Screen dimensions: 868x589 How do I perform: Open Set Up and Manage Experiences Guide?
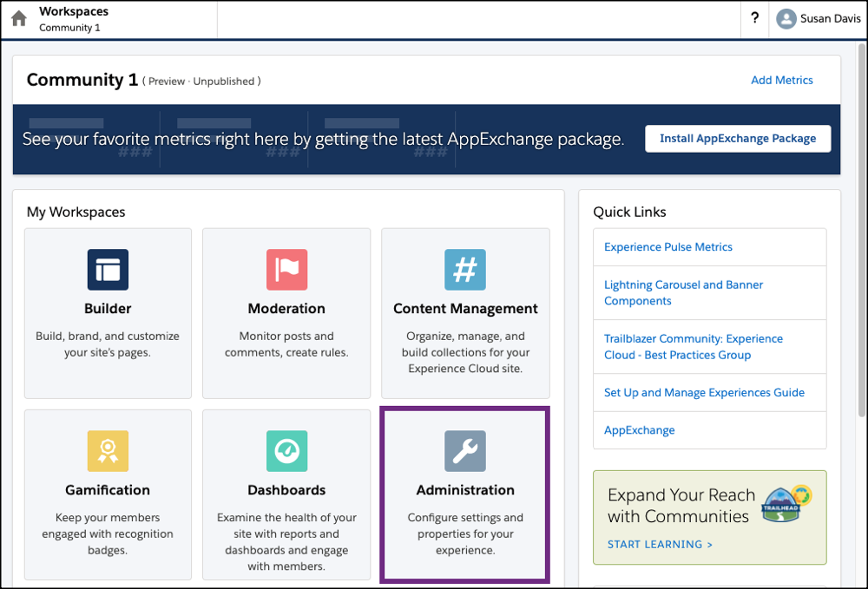pyautogui.click(x=703, y=392)
